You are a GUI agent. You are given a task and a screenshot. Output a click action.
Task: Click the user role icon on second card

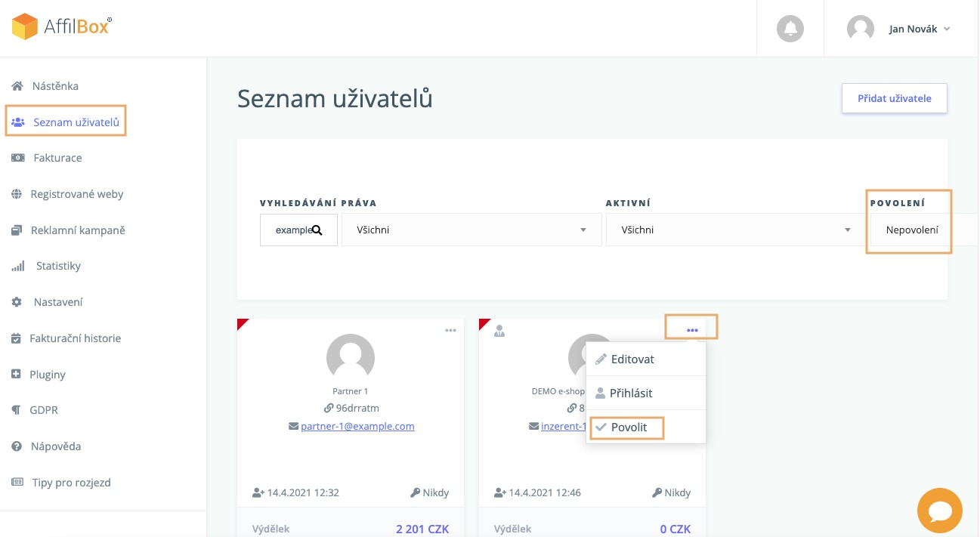(x=499, y=331)
